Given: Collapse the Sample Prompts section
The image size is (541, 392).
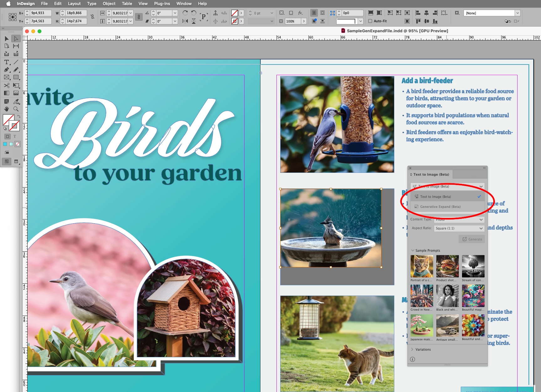Looking at the screenshot, I should click(413, 250).
